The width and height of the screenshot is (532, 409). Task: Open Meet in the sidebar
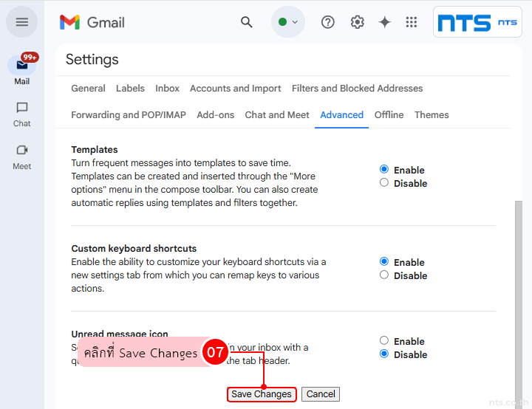tap(22, 155)
